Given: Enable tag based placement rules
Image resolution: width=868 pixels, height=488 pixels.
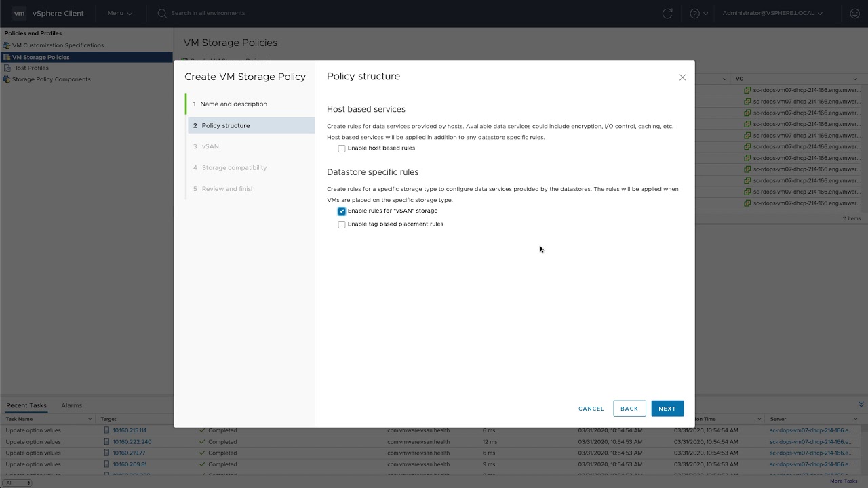Looking at the screenshot, I should tap(342, 224).
